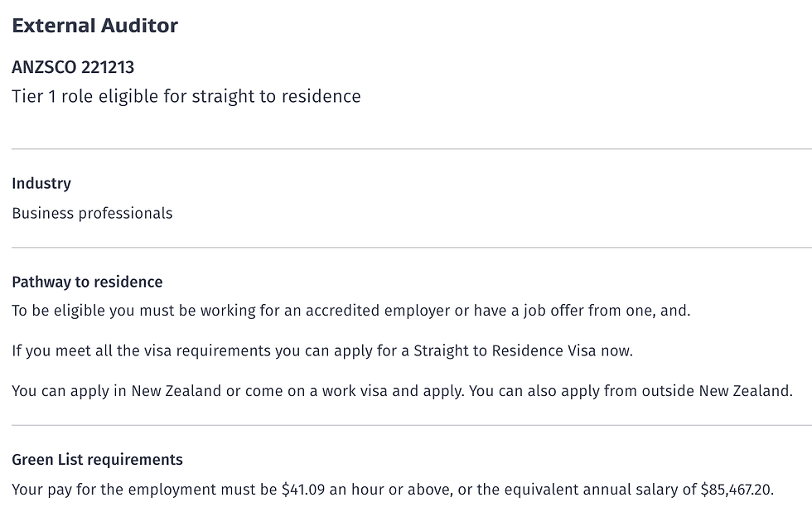The height and width of the screenshot is (512, 812).
Task: Click the apply in New Zealand sentence
Action: (403, 391)
